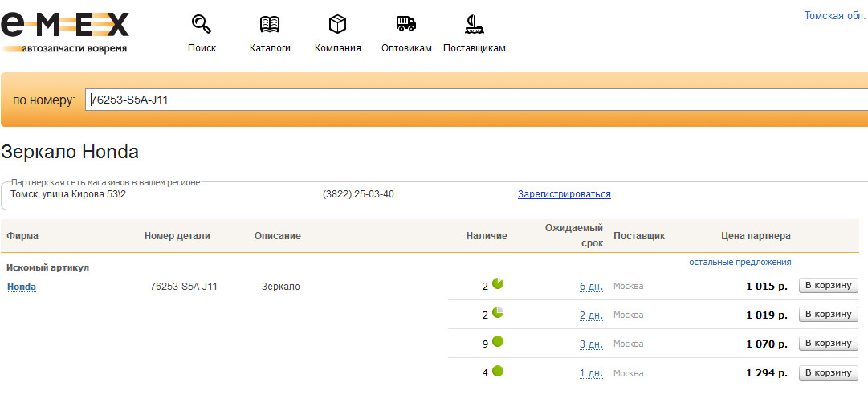868x407 pixels.
Task: Open the Поставщикам menu label
Action: pyautogui.click(x=475, y=48)
